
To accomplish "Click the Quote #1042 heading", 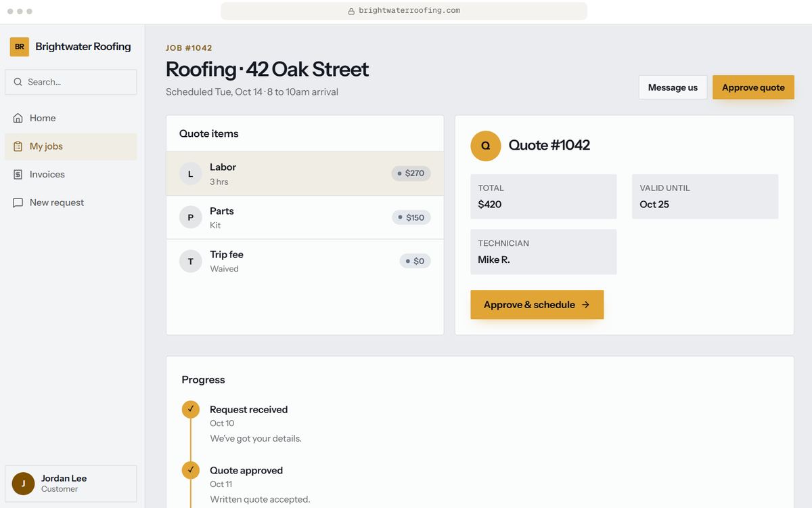I will [549, 145].
